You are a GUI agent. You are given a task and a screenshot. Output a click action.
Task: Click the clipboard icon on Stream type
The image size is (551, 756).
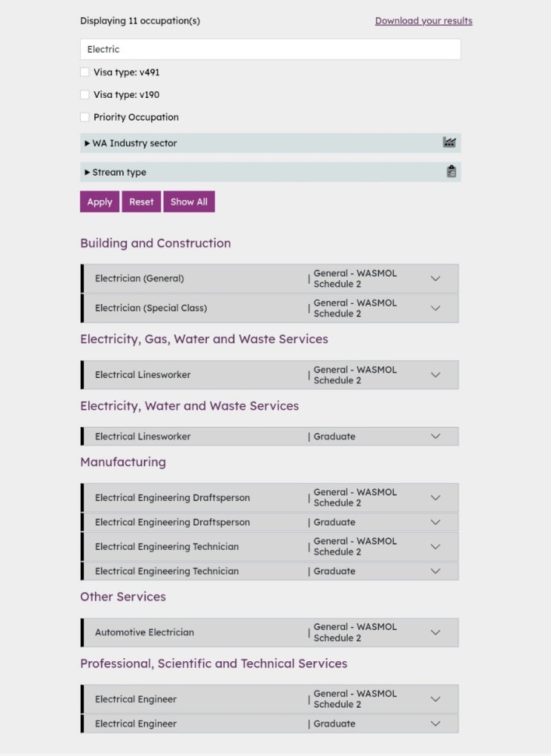(x=451, y=171)
